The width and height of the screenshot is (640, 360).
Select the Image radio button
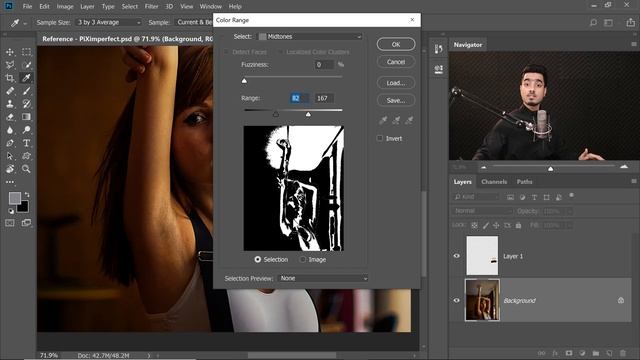click(302, 260)
